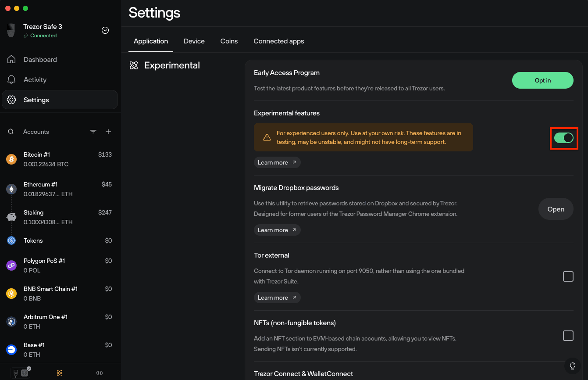
Task: Enable the Tor external checkbox
Action: click(568, 276)
